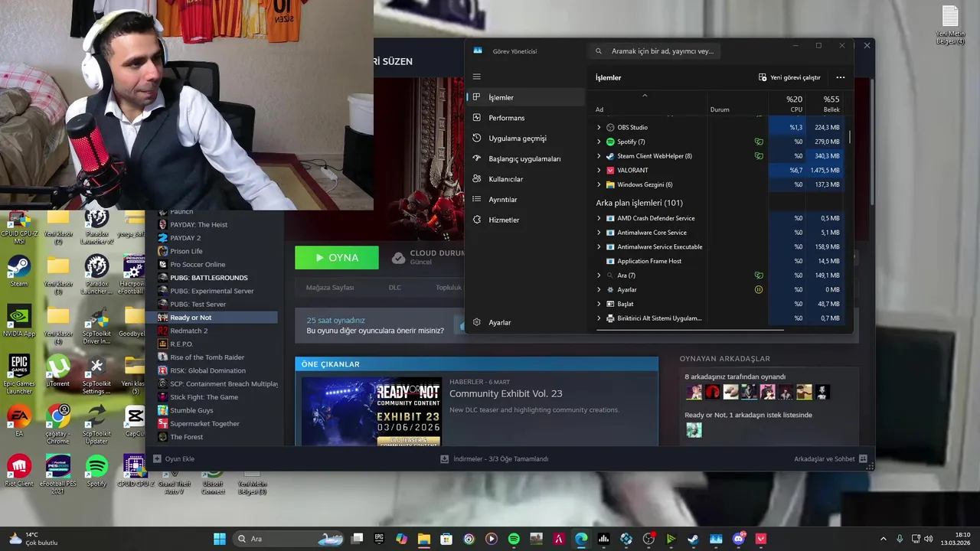Viewport: 980px width, 551px height.
Task: Switch to Kullanıcılar in Task Manager
Action: (525, 179)
